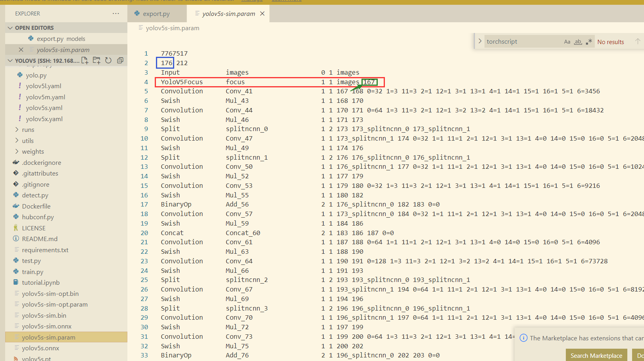Screen dimensions: 644x361
Task: Open Explorer views and more actions menu
Action: pyautogui.click(x=115, y=14)
